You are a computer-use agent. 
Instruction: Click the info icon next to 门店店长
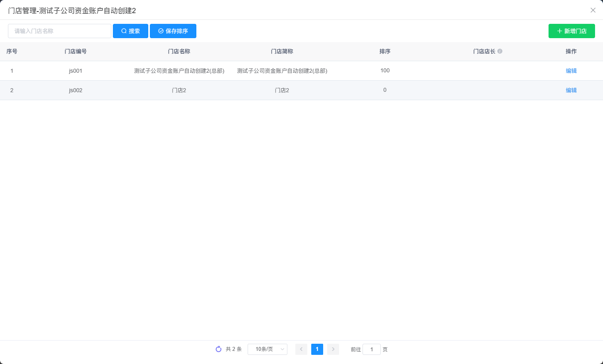(500, 51)
